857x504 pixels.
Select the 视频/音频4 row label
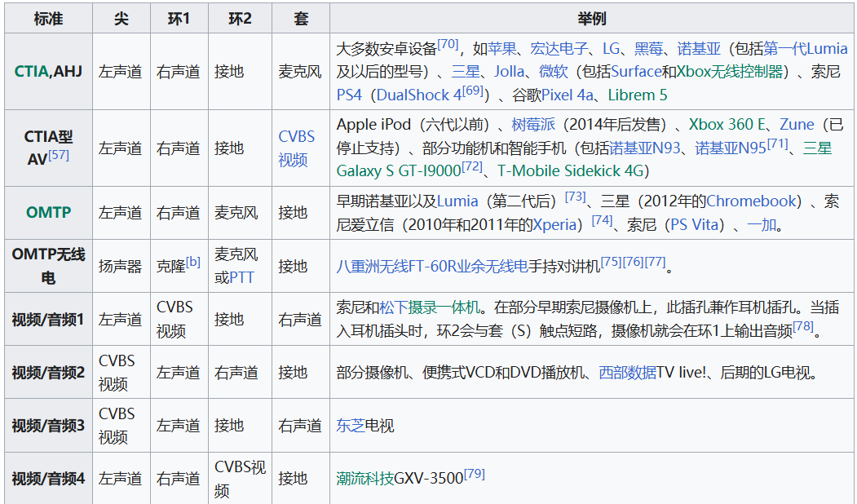pyautogui.click(x=48, y=478)
